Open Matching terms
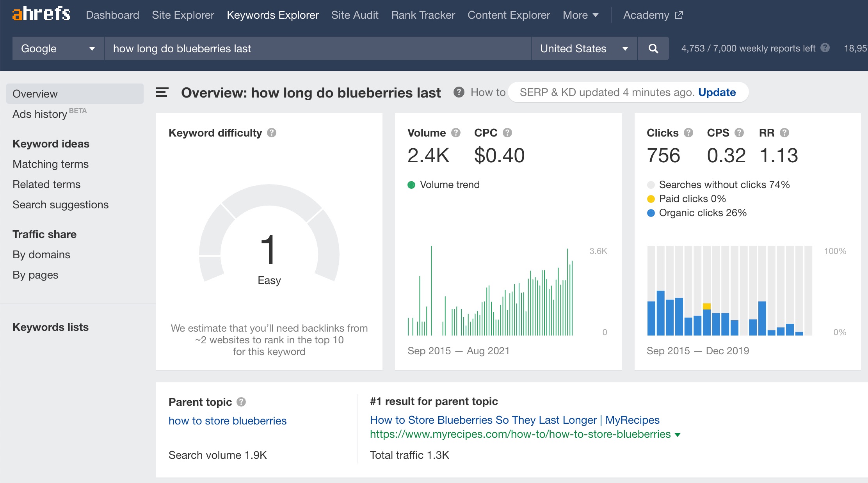Image resolution: width=868 pixels, height=483 pixels. point(50,164)
